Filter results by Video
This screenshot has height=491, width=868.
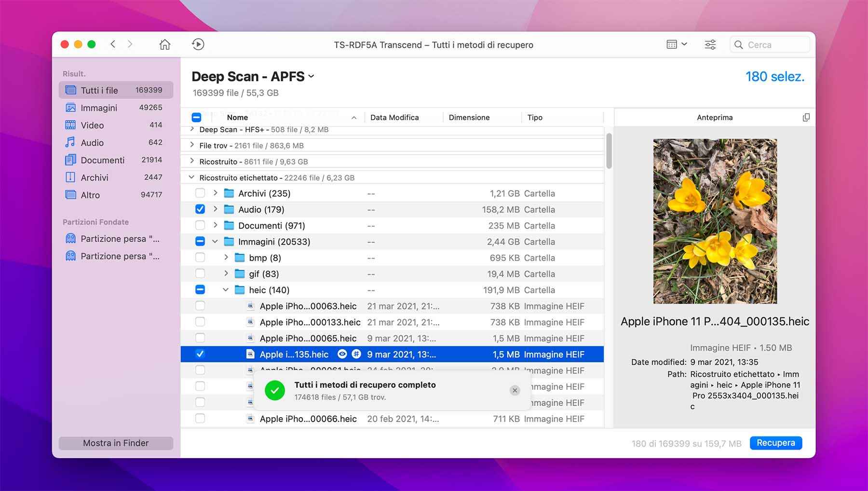116,125
